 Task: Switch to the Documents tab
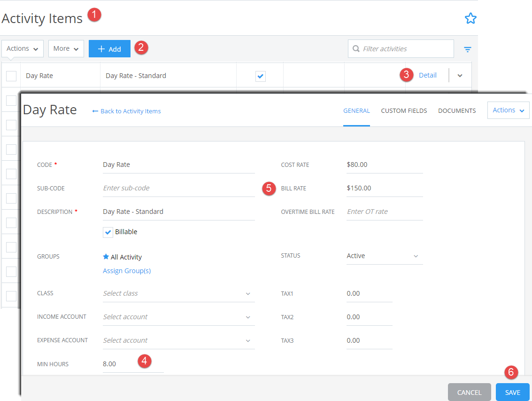pos(457,111)
